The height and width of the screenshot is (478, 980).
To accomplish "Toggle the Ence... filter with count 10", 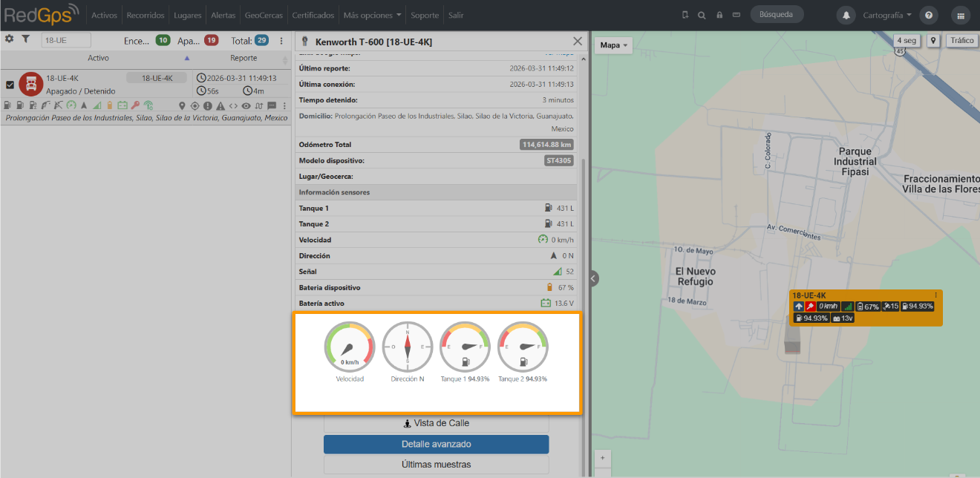I will 147,41.
